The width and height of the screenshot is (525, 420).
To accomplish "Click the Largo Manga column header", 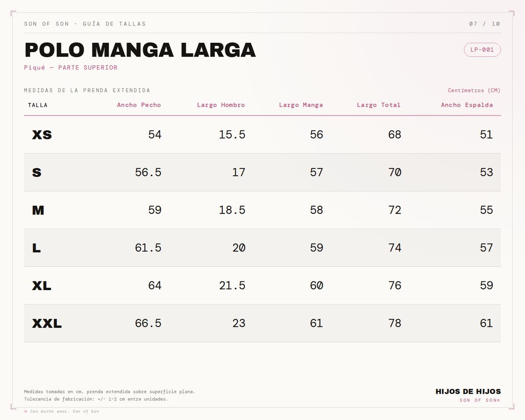I will 301,105.
